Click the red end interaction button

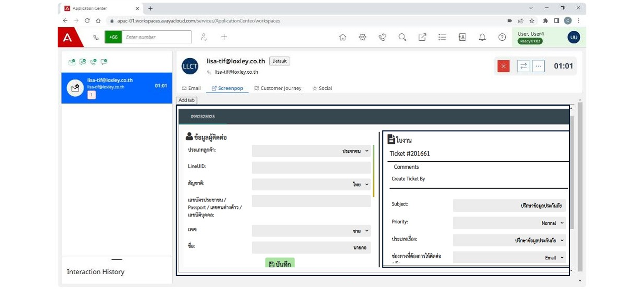coord(503,66)
